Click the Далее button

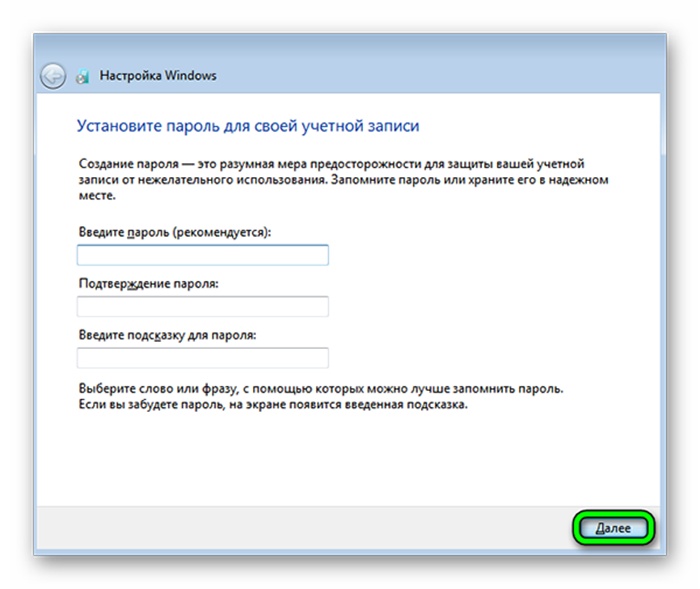coord(613,527)
